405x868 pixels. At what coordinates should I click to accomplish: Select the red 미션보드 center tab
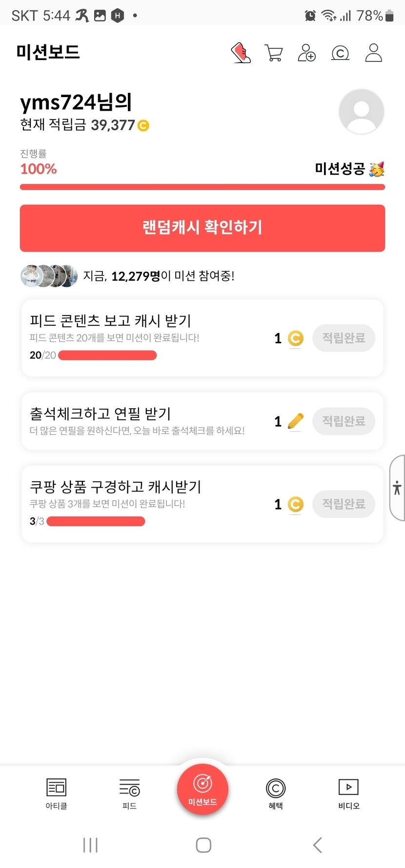click(x=202, y=789)
